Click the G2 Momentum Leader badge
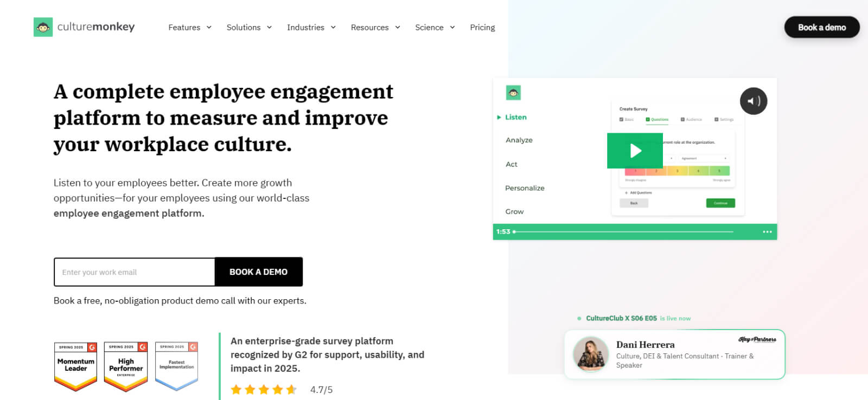This screenshot has width=868, height=400. pos(75,366)
